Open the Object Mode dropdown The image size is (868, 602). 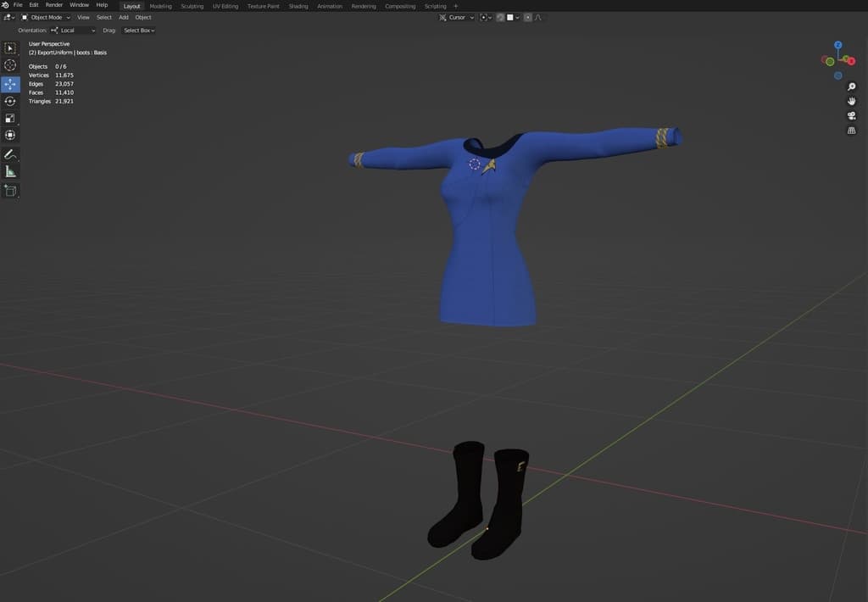[x=46, y=17]
